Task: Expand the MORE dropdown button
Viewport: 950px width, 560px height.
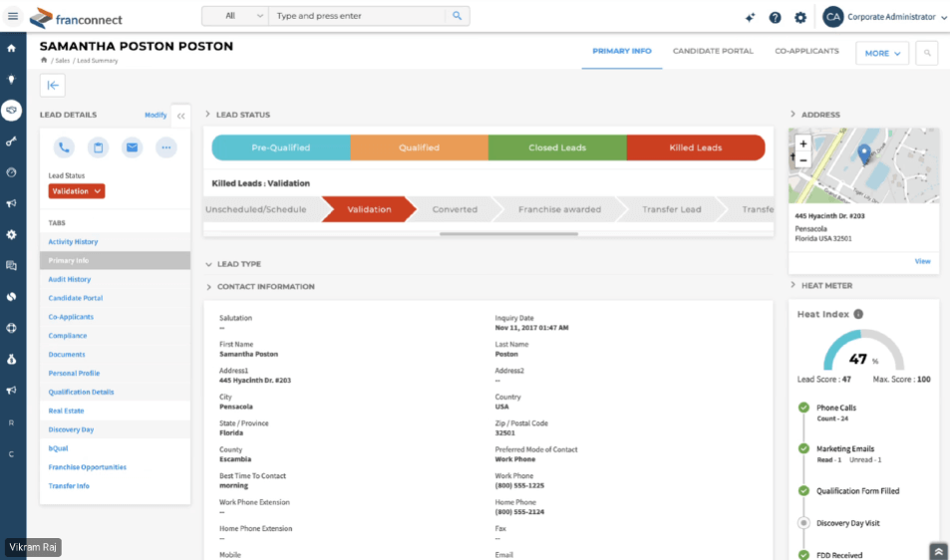Action: click(881, 53)
